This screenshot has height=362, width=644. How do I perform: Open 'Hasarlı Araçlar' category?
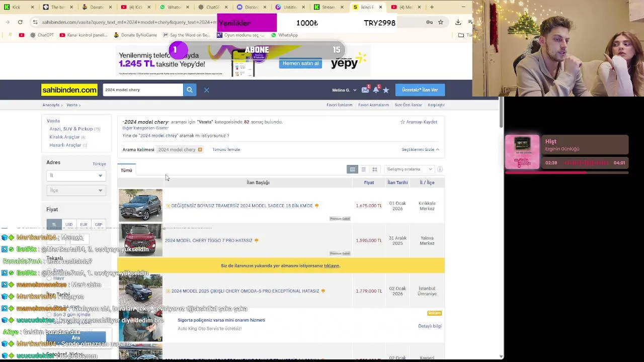(x=65, y=145)
